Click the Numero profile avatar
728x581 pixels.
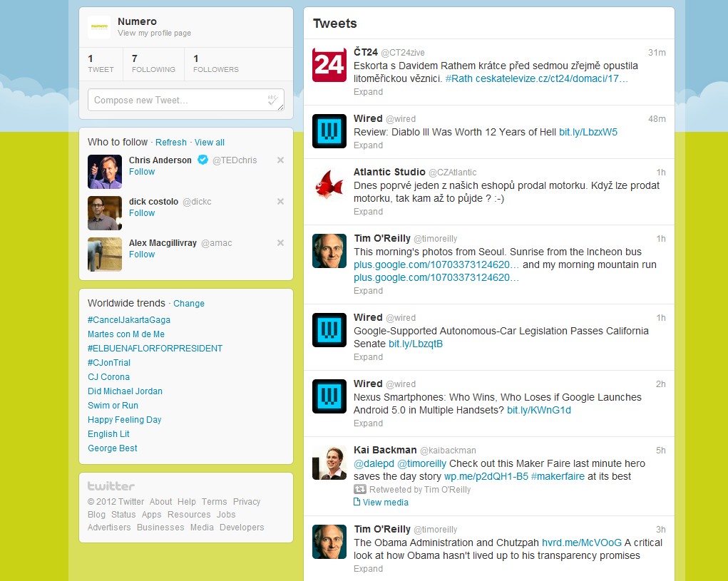click(99, 27)
